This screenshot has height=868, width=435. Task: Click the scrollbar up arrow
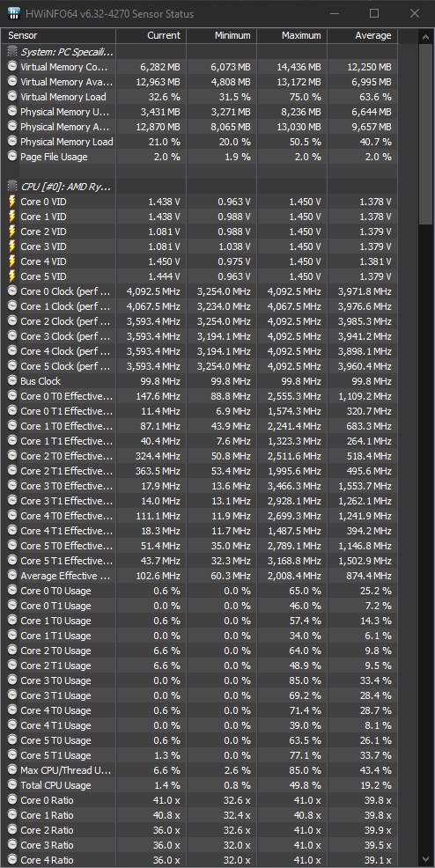[x=425, y=37]
